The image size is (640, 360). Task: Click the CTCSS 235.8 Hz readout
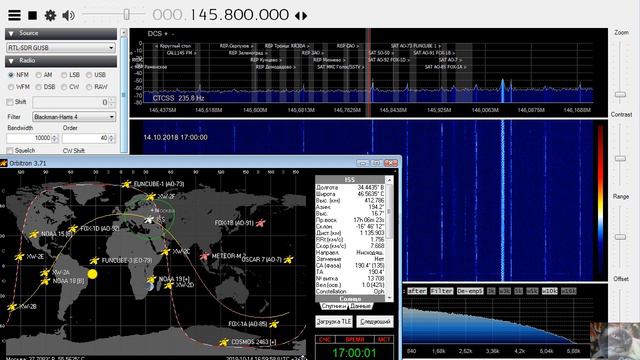tap(178, 98)
